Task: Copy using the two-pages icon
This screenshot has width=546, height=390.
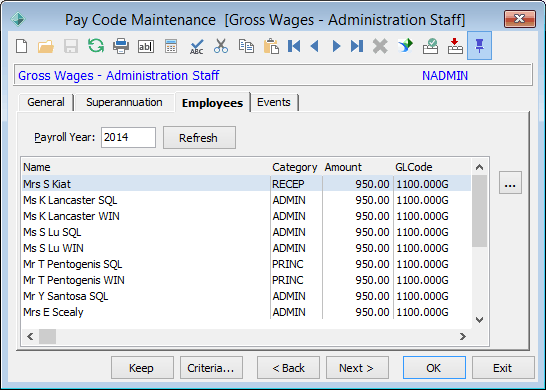Action: coord(246,46)
